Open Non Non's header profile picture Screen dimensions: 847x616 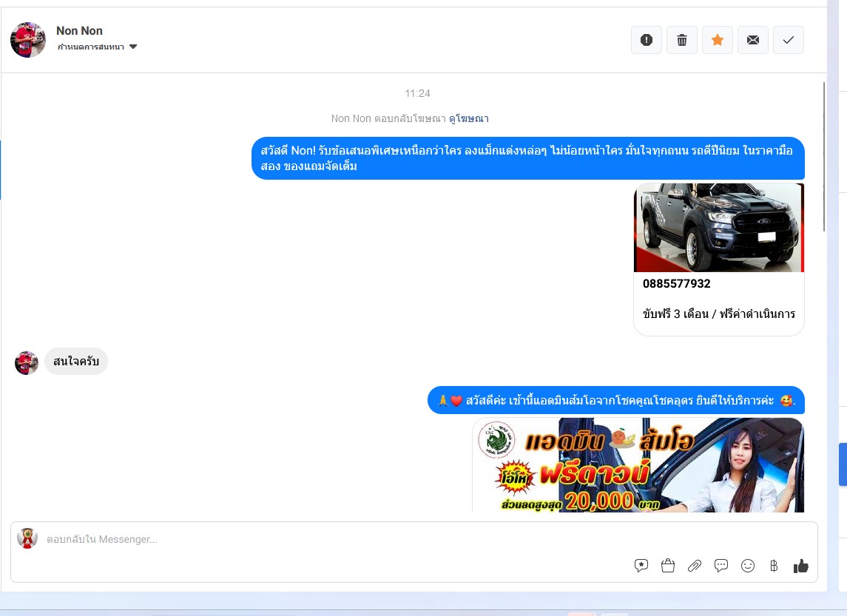28,40
